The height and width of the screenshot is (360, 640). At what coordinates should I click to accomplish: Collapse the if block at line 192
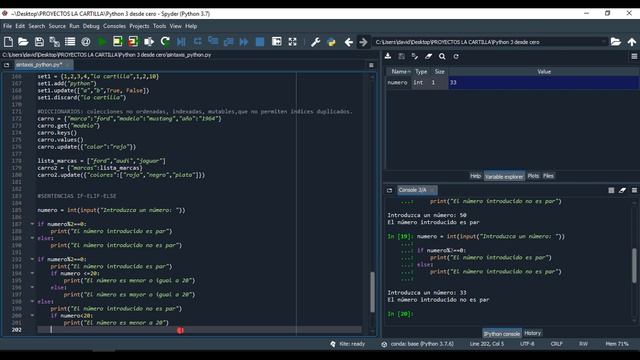click(x=32, y=259)
